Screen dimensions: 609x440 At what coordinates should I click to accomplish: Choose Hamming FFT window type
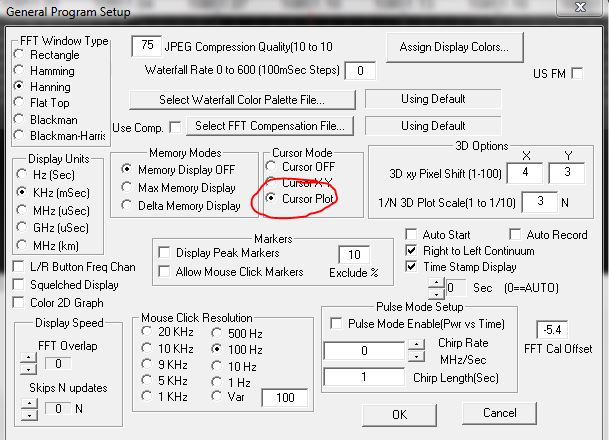(x=19, y=70)
